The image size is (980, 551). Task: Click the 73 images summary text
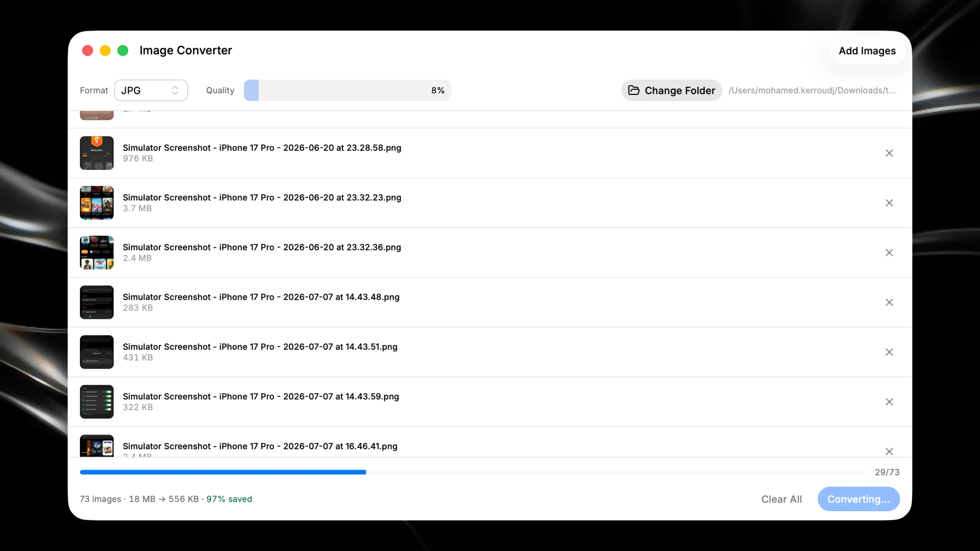click(100, 499)
